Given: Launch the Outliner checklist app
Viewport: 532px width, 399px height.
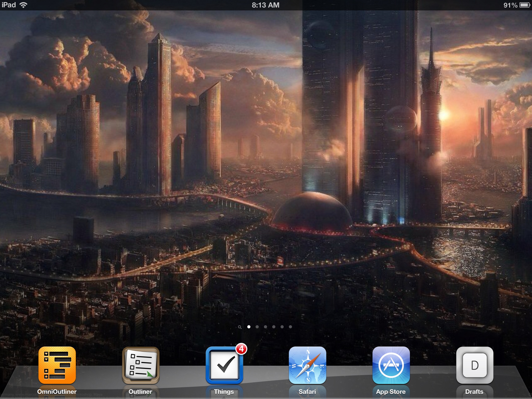Looking at the screenshot, I should (x=141, y=365).
